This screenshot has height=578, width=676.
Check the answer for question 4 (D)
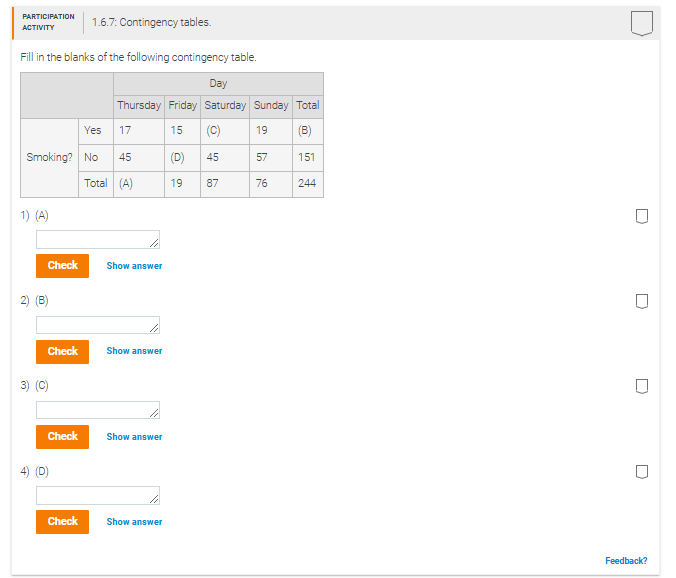click(x=63, y=522)
